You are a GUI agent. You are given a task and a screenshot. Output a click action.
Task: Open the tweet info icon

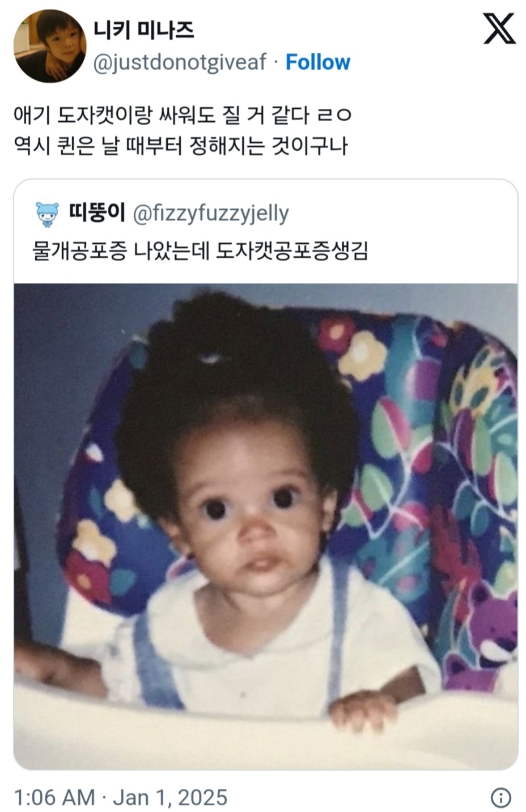click(x=500, y=797)
